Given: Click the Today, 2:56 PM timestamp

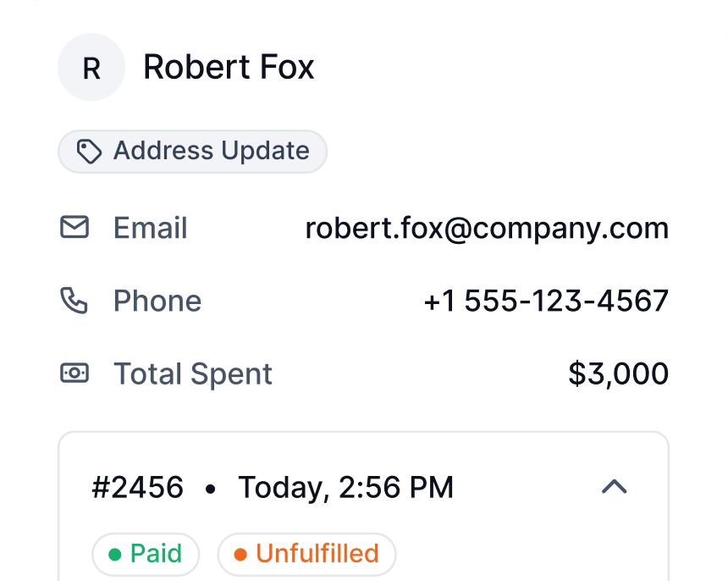Looking at the screenshot, I should [346, 488].
